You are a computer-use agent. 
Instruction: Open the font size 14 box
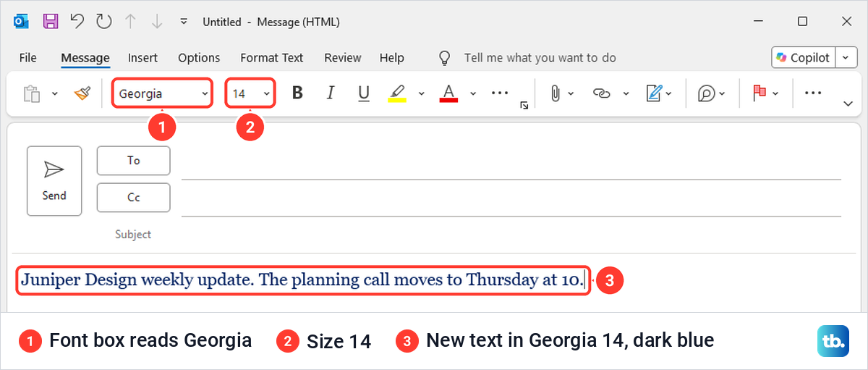(x=251, y=94)
